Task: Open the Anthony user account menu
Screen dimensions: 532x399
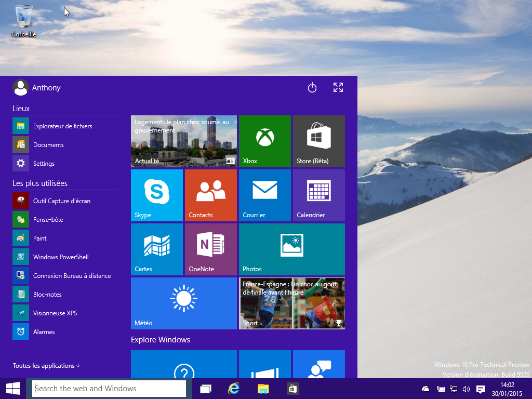Action: (36, 88)
